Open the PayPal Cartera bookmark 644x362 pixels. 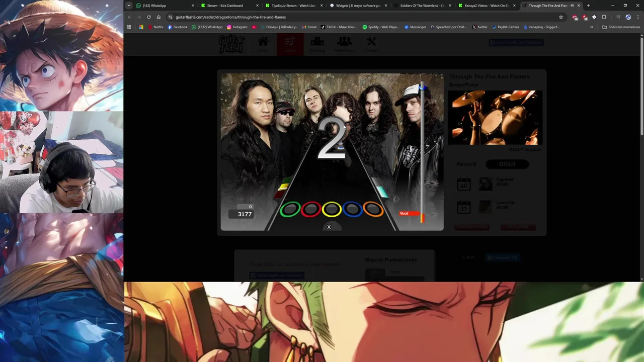(x=506, y=27)
